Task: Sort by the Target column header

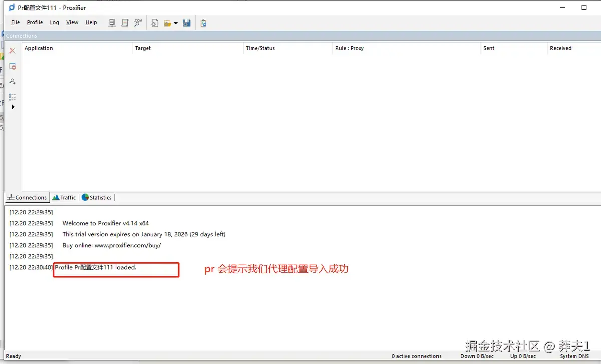Action: (x=188, y=48)
